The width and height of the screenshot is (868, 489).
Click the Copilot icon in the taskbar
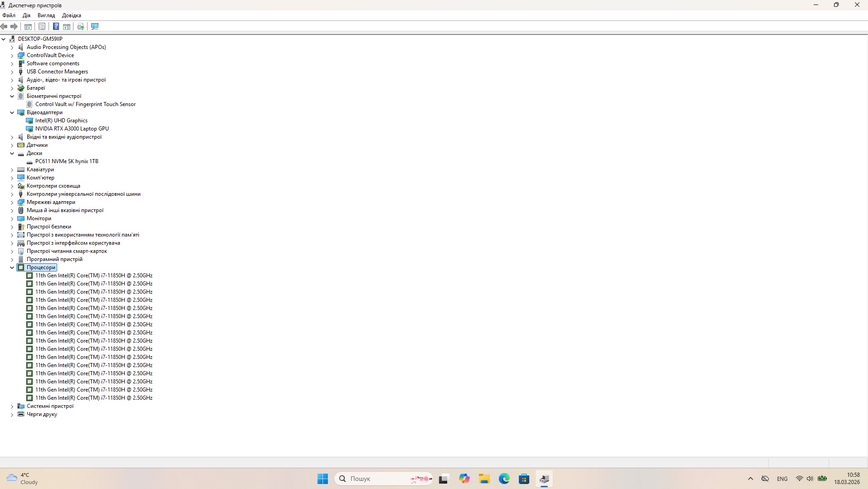(464, 479)
